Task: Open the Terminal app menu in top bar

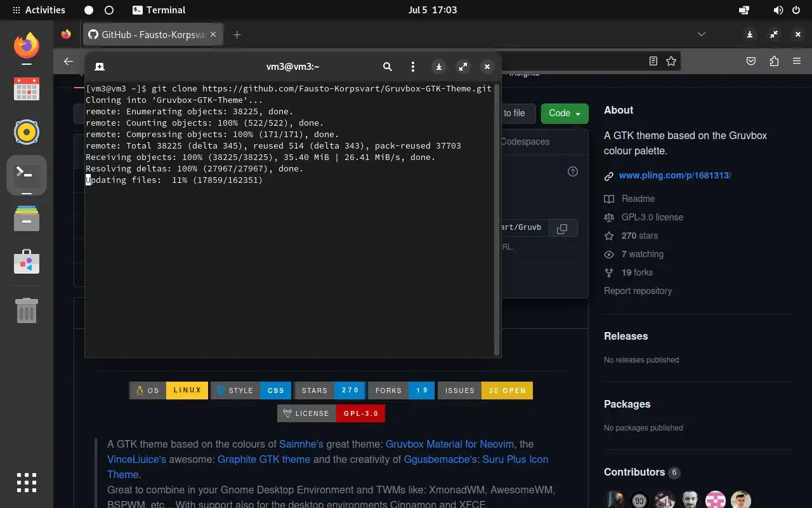Action: pyautogui.click(x=159, y=10)
